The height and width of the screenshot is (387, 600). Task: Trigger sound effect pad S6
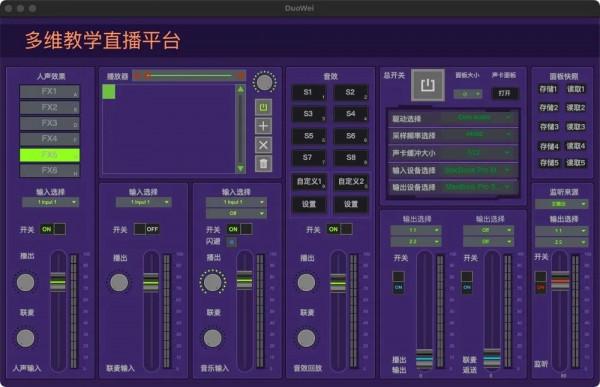(x=351, y=136)
